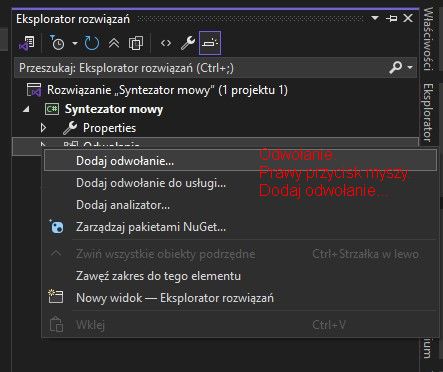This screenshot has width=443, height=372.
Task: Open the pending changes filter icon
Action: (x=57, y=43)
